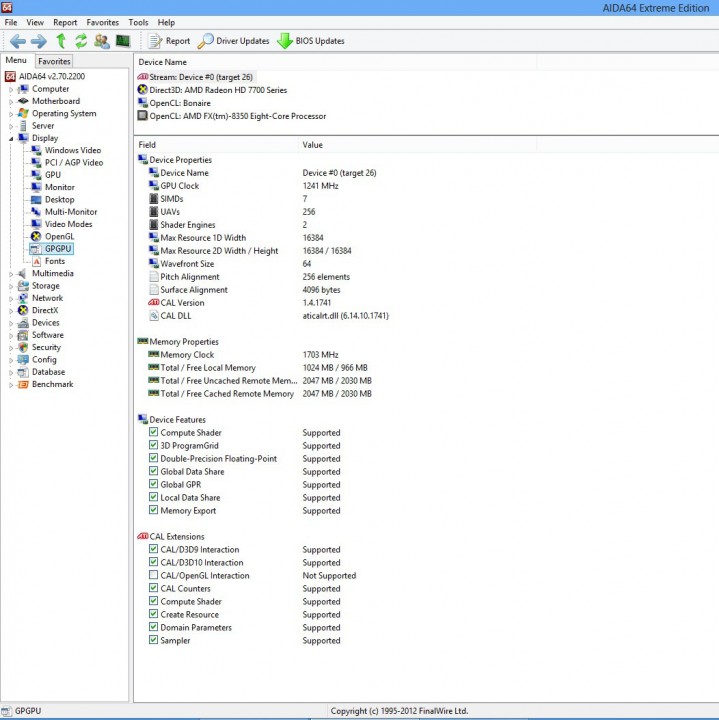The image size is (719, 720).
Task: Click the OSD monitor toolbar icon
Action: [123, 41]
